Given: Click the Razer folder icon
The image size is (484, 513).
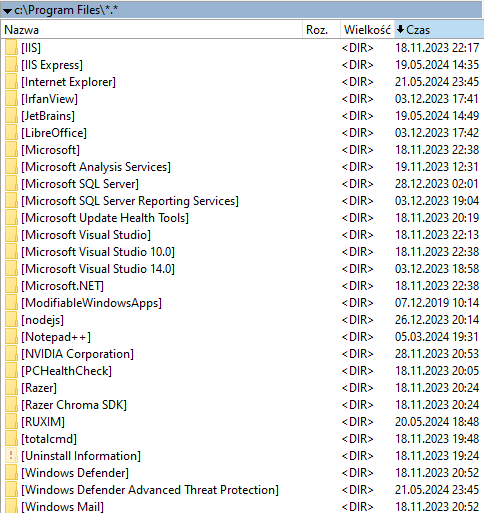Looking at the screenshot, I should 11,388.
